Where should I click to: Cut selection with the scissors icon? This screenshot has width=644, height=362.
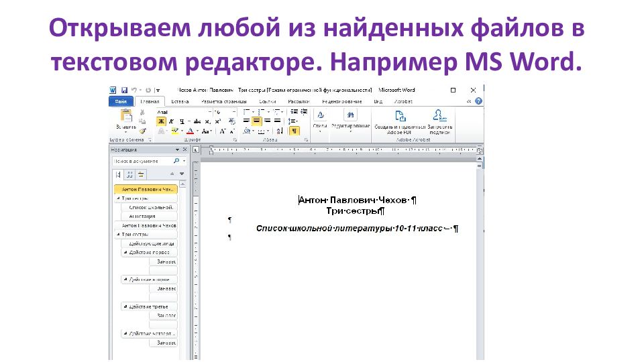pos(142,112)
